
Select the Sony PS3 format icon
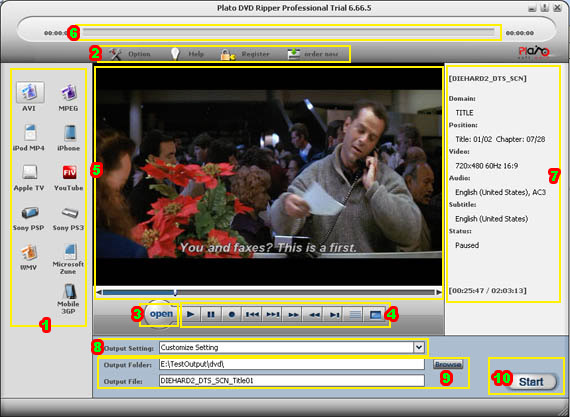point(69,213)
